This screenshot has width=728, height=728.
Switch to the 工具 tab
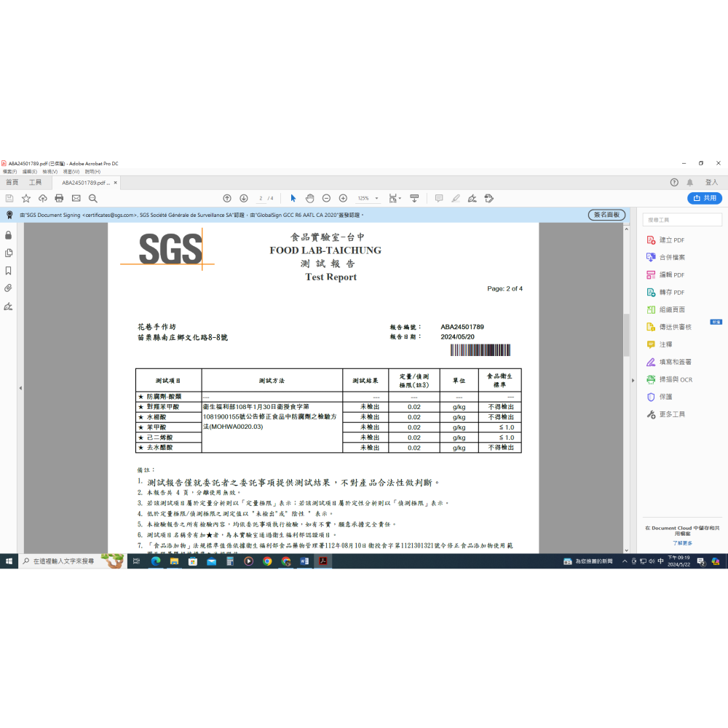[35, 183]
